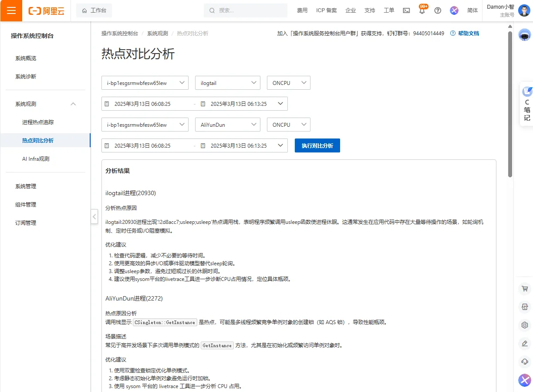The width and height of the screenshot is (533, 392).
Task: Click the ilogtail进程(20930) heading
Action: pos(131,193)
